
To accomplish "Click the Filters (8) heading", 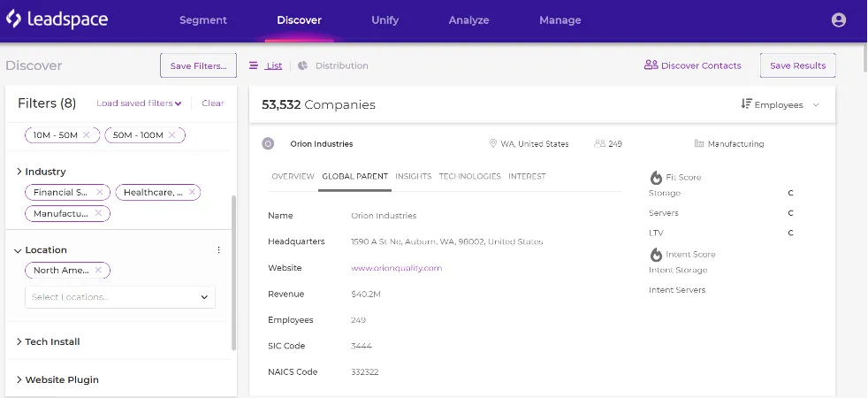I will tap(47, 103).
